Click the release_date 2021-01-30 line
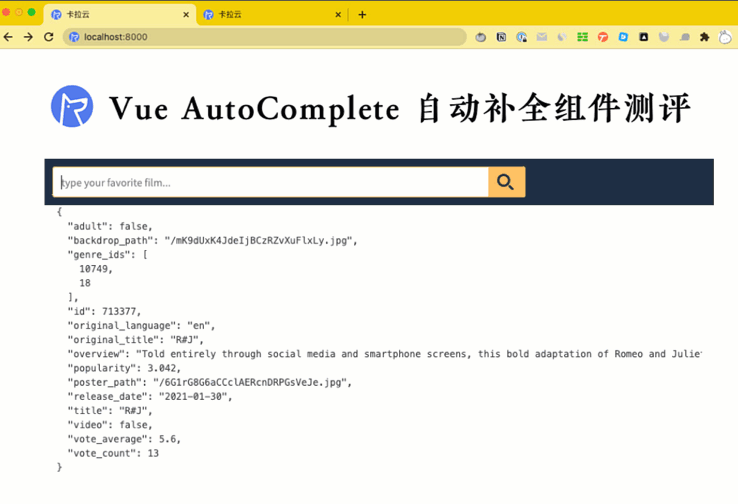738x504 pixels. (x=150, y=396)
